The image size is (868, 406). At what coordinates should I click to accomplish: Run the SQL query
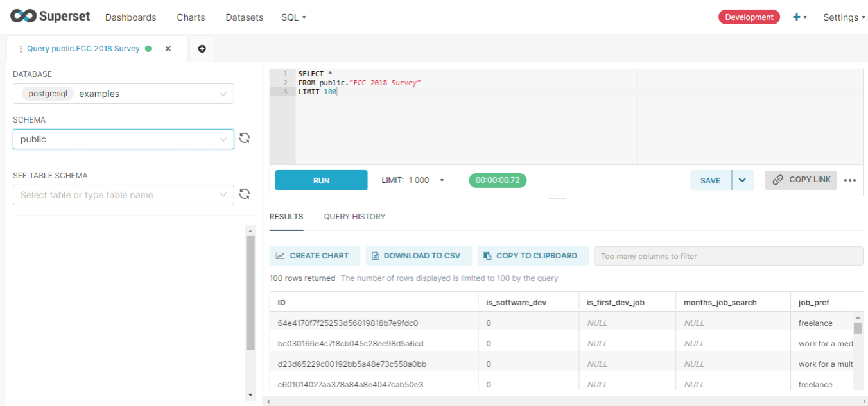pyautogui.click(x=321, y=180)
